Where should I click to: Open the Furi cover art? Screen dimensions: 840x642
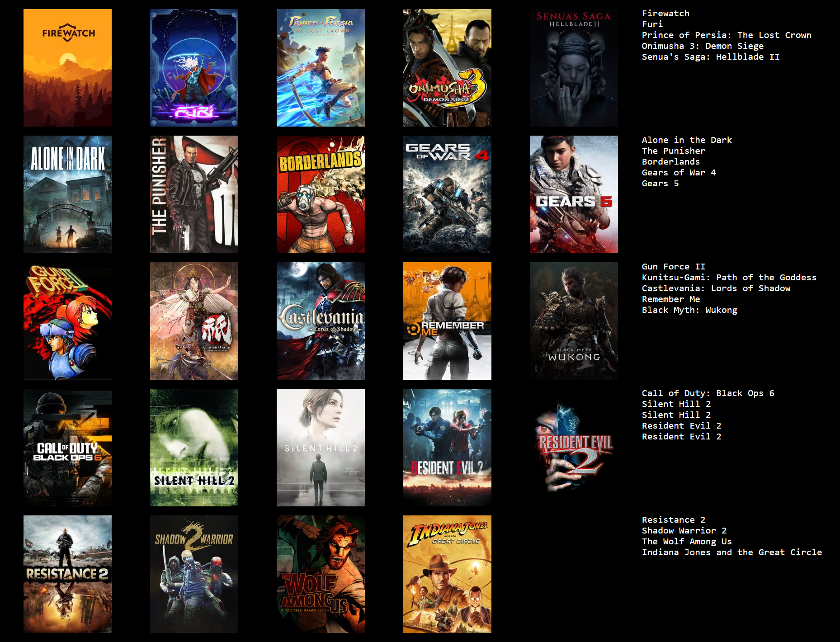tap(194, 68)
